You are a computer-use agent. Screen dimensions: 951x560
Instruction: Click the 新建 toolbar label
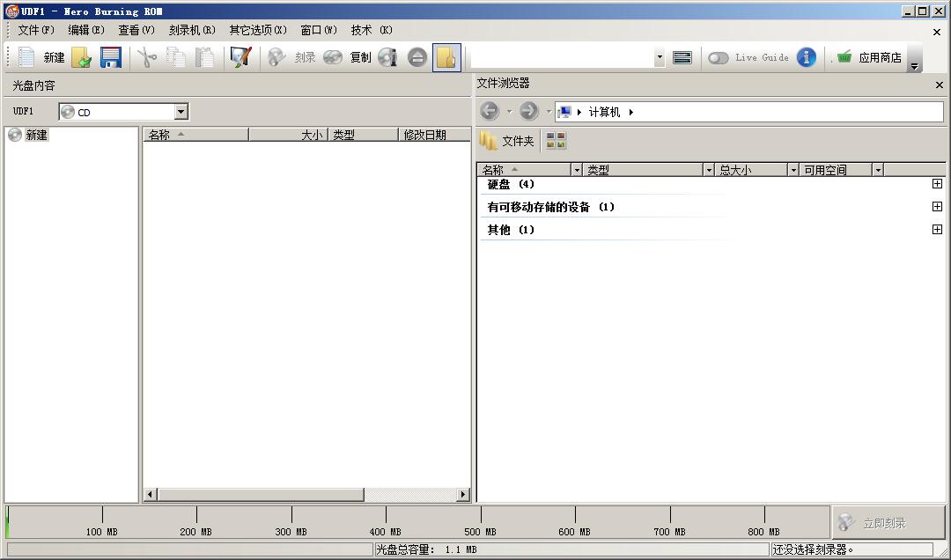coord(54,57)
